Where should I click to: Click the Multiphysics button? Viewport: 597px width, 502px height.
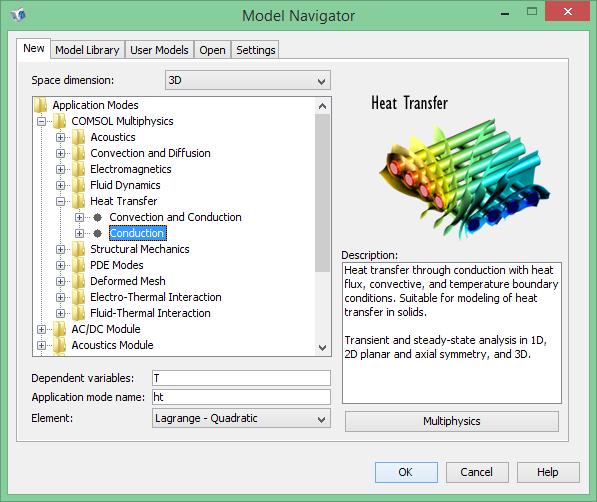pos(452,421)
